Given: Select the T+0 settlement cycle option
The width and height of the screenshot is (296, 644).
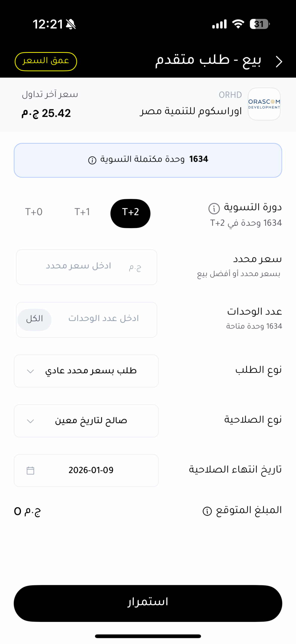Looking at the screenshot, I should click(x=34, y=212).
